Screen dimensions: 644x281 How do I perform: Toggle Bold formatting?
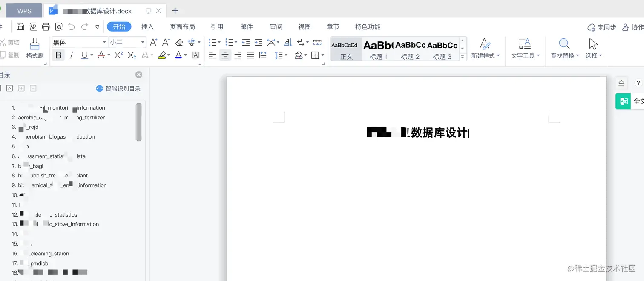58,55
